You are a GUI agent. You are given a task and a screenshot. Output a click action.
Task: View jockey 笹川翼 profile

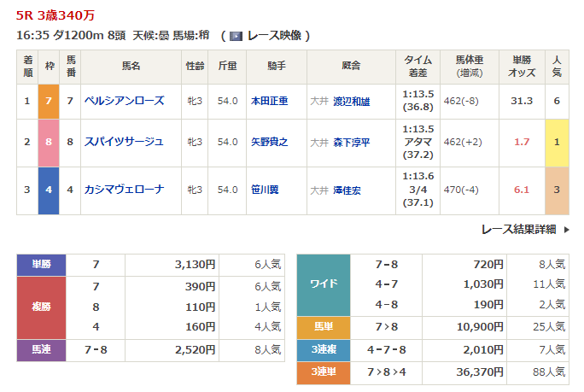click(265, 190)
